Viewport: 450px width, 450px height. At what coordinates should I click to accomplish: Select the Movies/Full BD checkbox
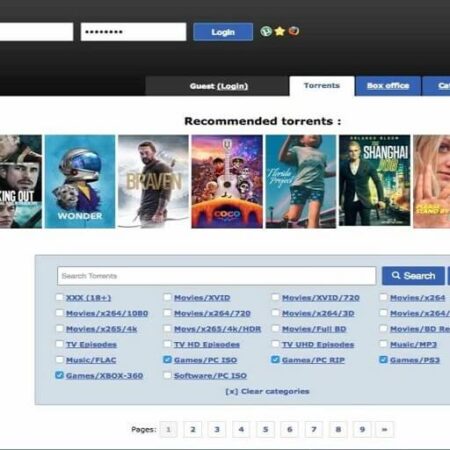tap(275, 328)
